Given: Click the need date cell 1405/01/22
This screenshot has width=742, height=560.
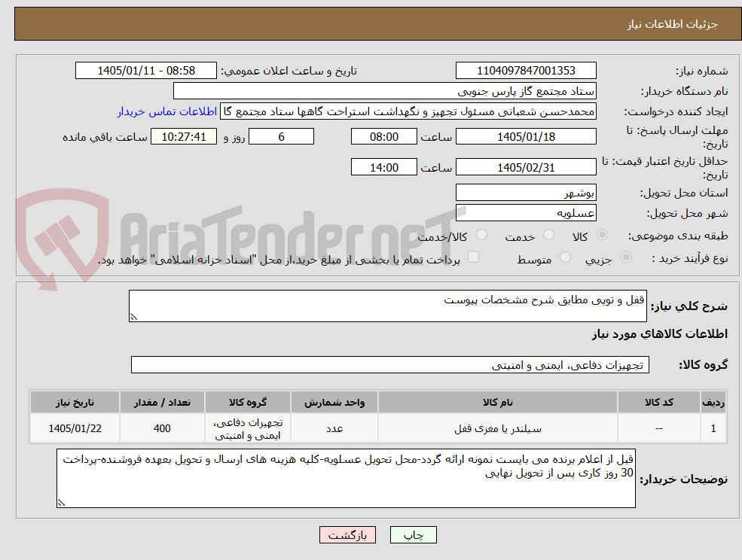Looking at the screenshot, I should click(75, 428).
